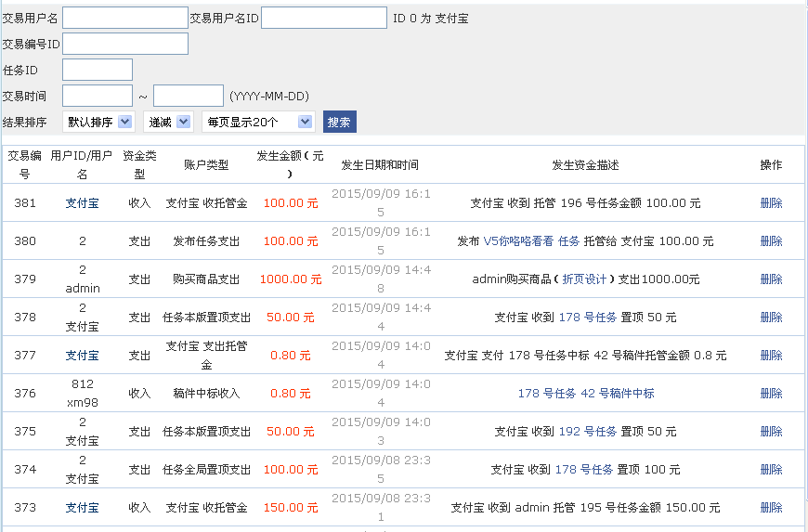
Task: Open the 递减 sort order dropdown
Action: coord(168,122)
